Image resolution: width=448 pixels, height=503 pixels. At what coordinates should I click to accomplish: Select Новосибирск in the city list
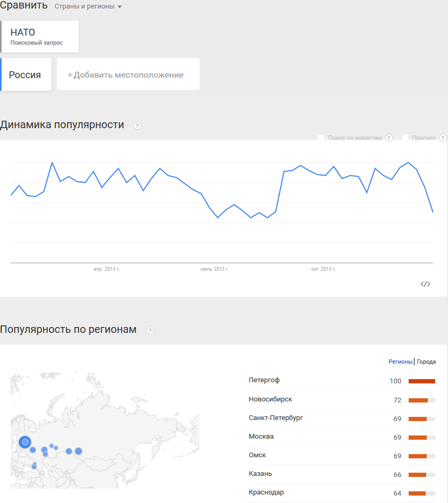point(270,399)
